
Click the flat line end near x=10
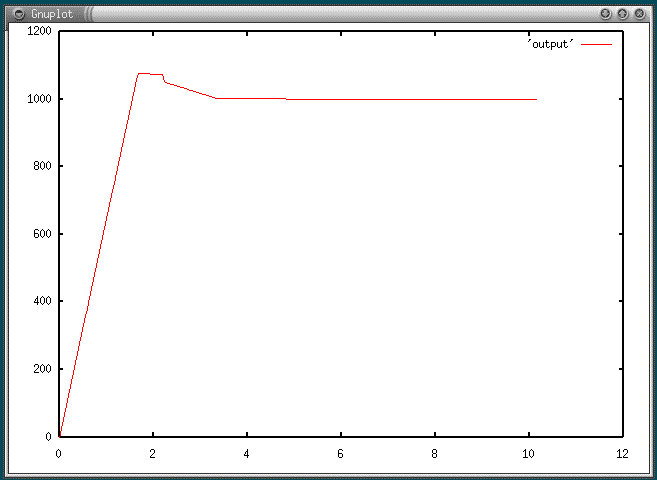point(536,100)
